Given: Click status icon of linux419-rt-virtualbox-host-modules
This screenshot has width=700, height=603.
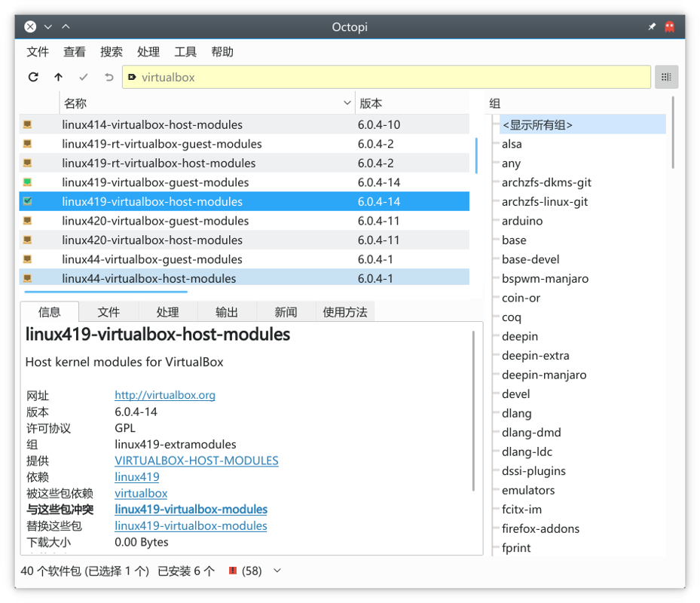Looking at the screenshot, I should pyautogui.click(x=27, y=163).
